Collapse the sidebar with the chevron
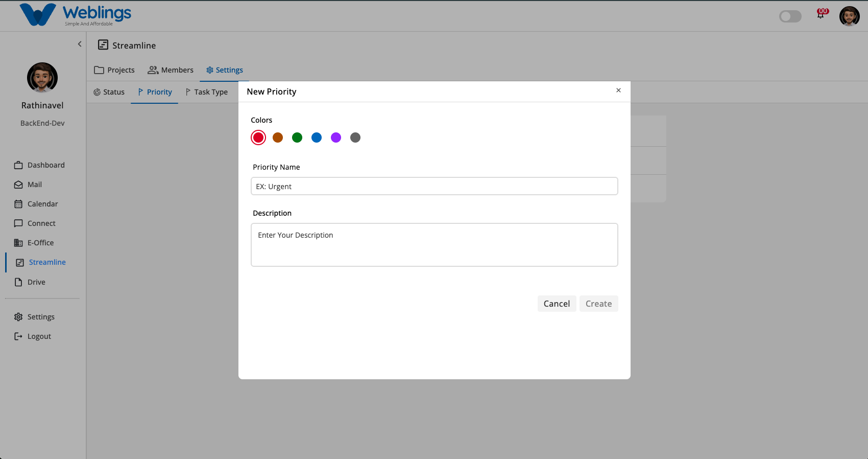The image size is (868, 459). click(x=80, y=44)
